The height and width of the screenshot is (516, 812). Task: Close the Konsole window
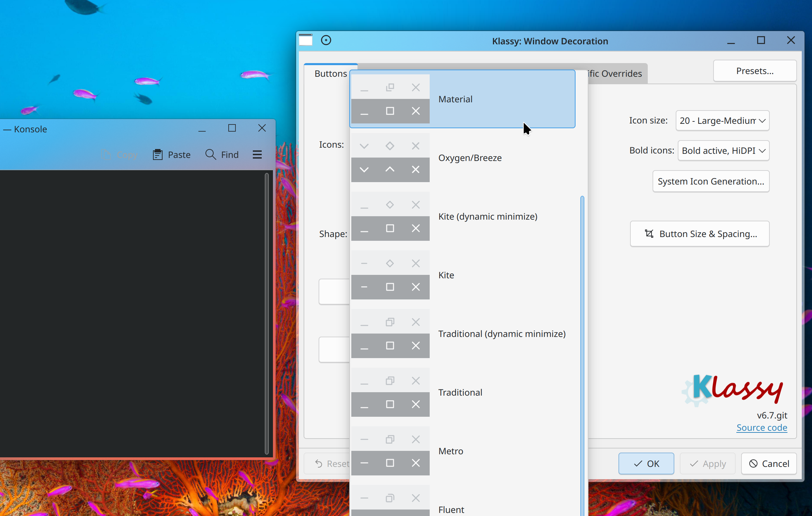coord(262,128)
